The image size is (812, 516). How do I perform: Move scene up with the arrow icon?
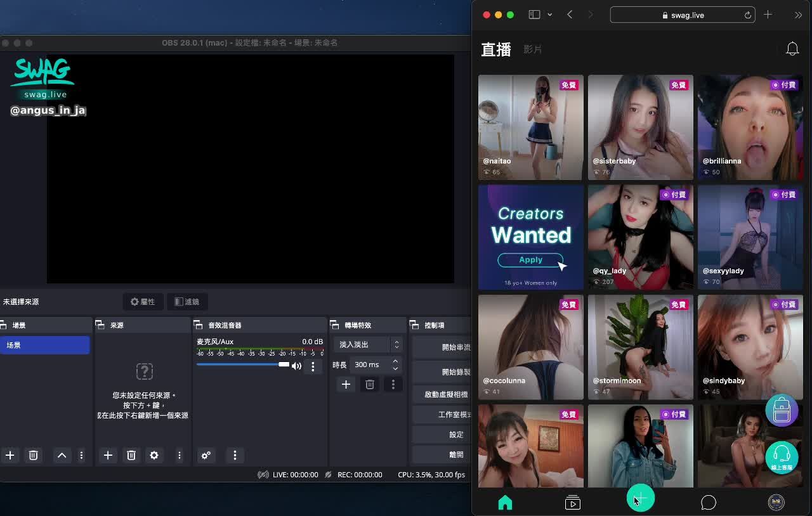point(62,455)
